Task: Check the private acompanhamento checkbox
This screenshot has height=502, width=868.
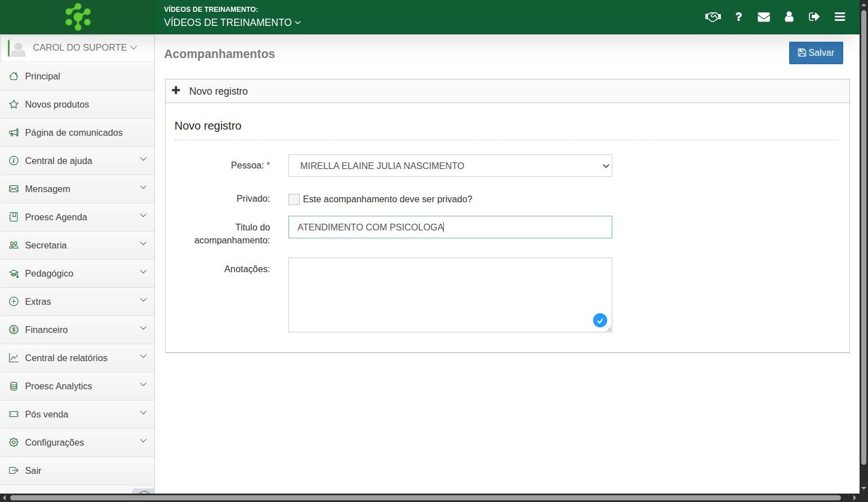Action: [294, 199]
